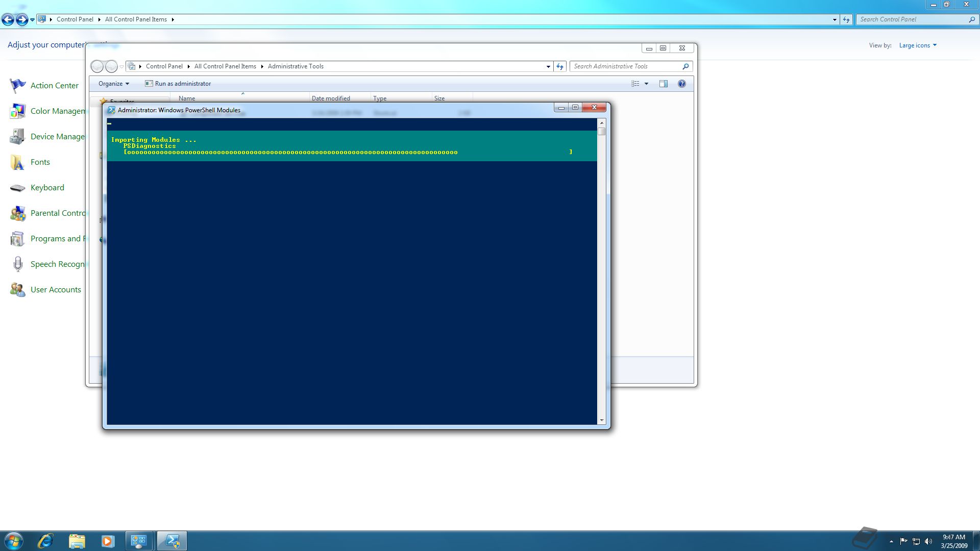Toggle preview pane in Administrative Tools window
Viewport: 980px width, 551px height.
663,84
